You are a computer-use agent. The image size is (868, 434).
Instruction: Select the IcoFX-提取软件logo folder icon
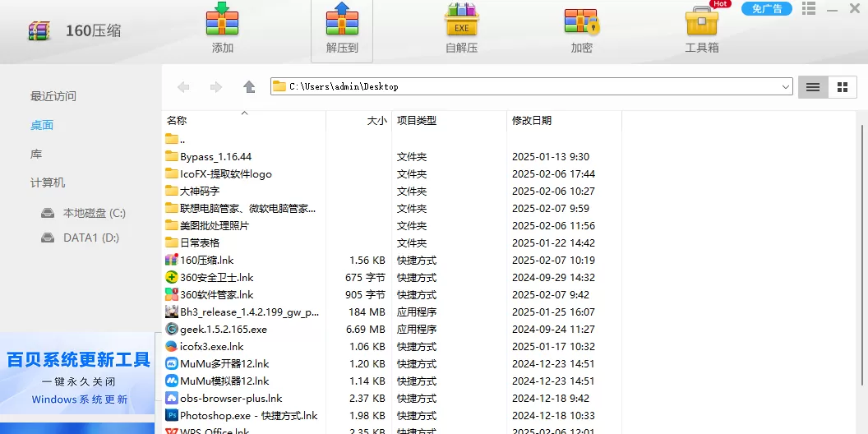point(172,173)
